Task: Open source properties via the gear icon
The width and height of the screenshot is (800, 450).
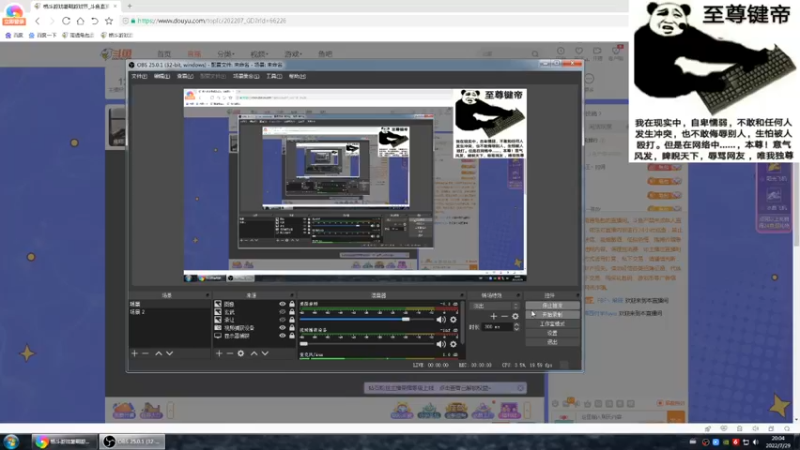Action: [241, 353]
